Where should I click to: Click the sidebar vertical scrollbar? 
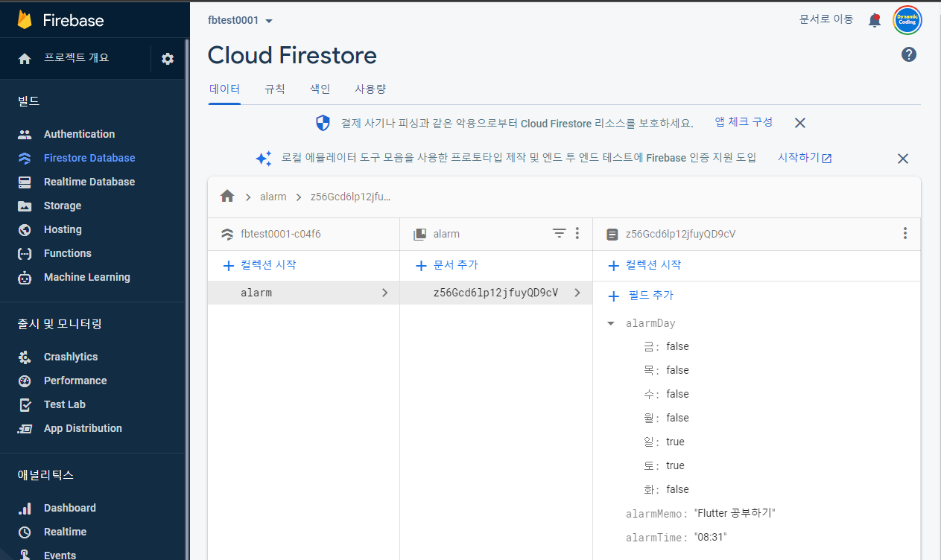[186, 298]
